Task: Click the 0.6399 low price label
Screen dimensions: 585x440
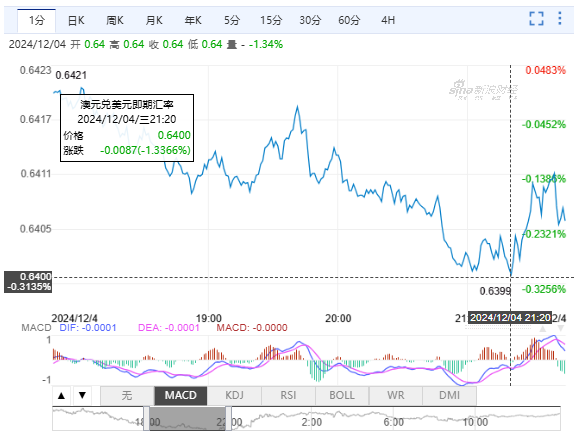Action: (x=495, y=291)
